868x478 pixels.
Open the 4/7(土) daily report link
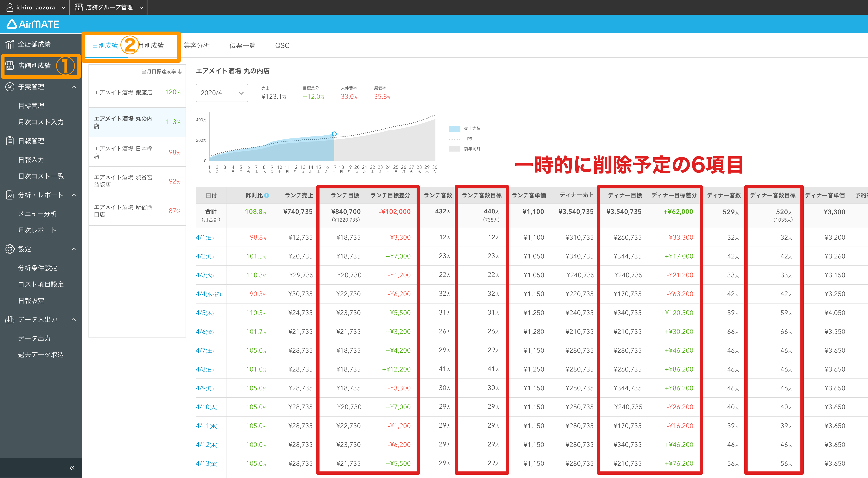pos(205,351)
